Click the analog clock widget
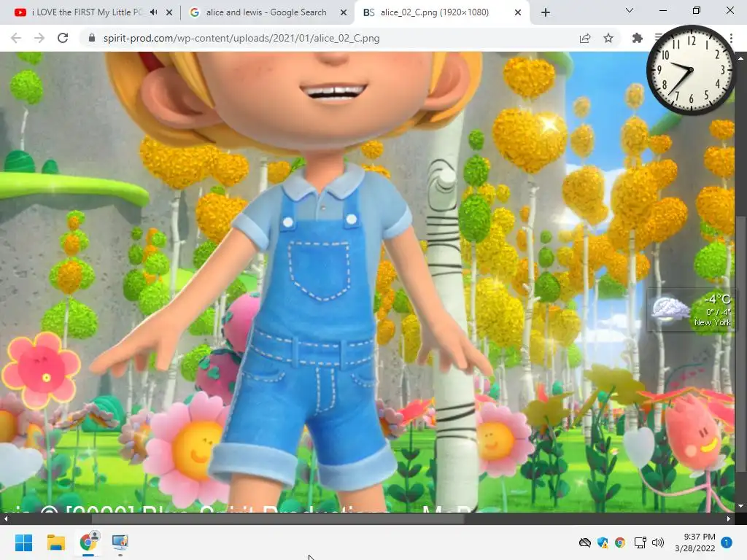The width and height of the screenshot is (747, 560). point(691,71)
